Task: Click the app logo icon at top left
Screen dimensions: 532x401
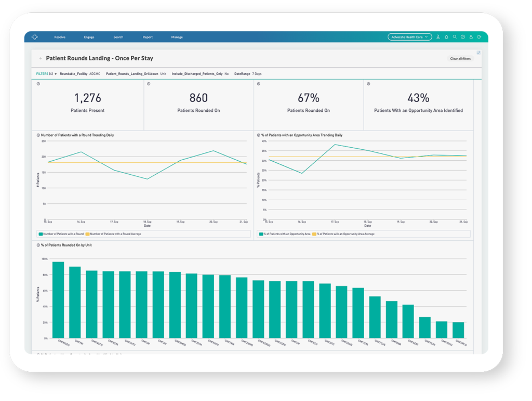Action: 34,37
